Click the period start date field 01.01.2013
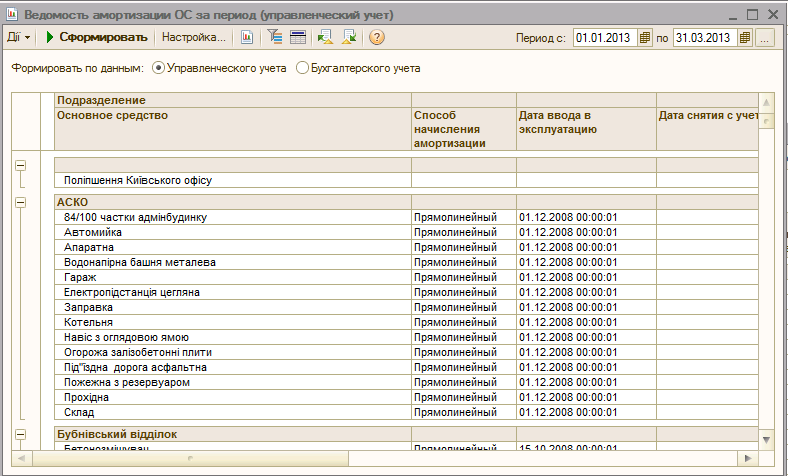This screenshot has width=788, height=476. tap(605, 38)
